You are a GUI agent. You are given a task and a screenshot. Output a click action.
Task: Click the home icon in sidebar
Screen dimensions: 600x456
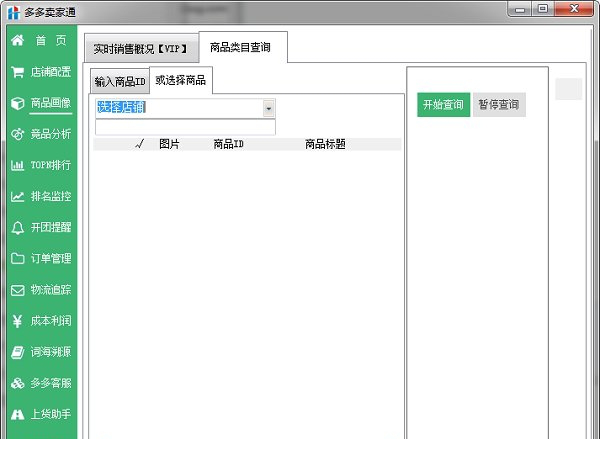click(x=18, y=40)
